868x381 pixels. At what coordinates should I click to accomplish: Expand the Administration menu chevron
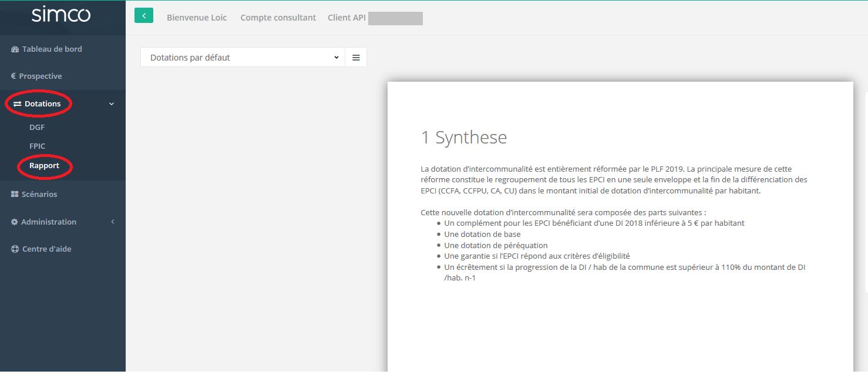pyautogui.click(x=112, y=222)
